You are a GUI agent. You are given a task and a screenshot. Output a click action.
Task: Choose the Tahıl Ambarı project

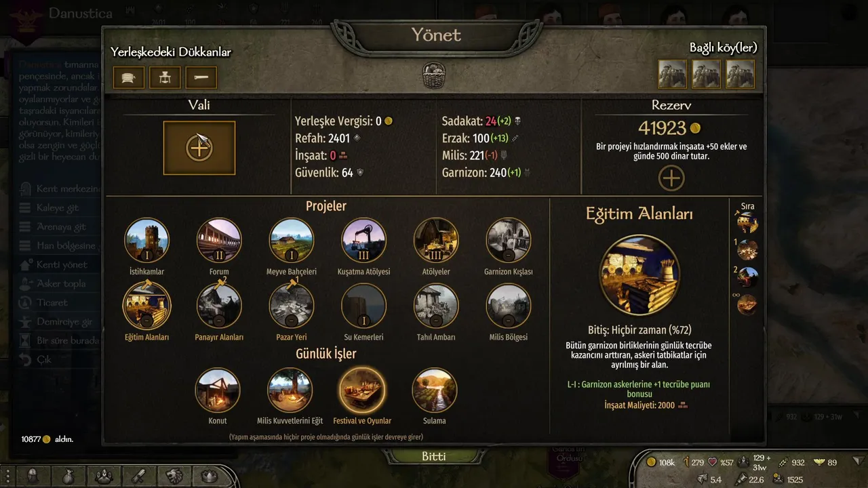(x=436, y=306)
